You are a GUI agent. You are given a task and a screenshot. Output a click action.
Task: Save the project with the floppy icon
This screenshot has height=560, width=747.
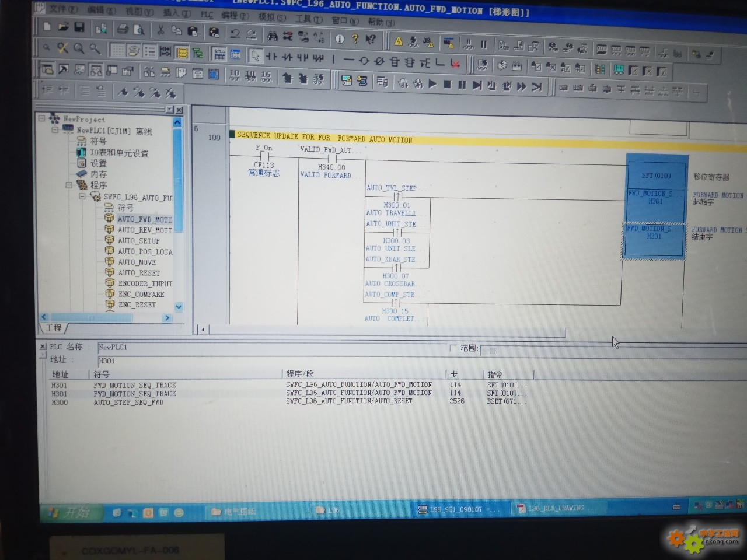click(x=79, y=27)
